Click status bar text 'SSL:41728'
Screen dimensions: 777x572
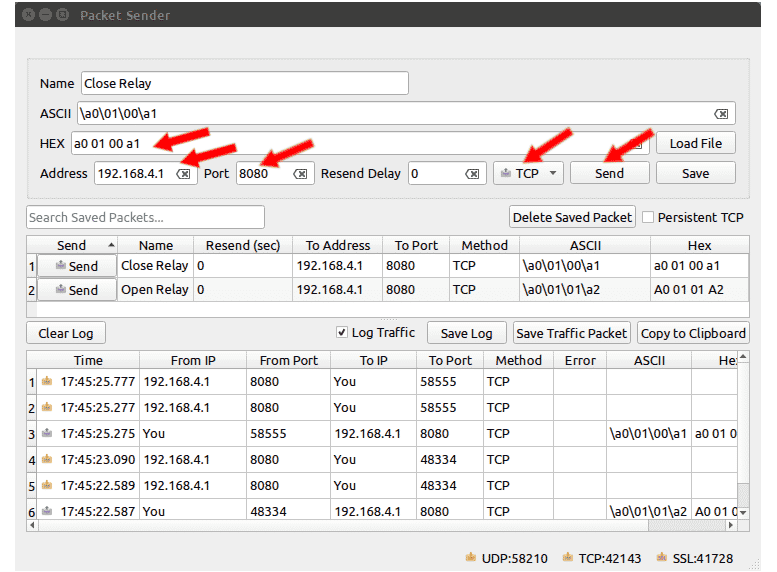click(x=703, y=559)
